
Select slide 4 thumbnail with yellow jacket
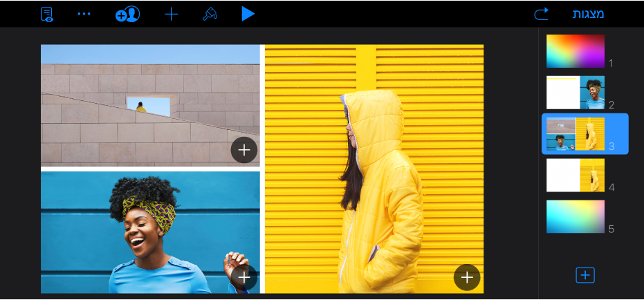pyautogui.click(x=575, y=176)
